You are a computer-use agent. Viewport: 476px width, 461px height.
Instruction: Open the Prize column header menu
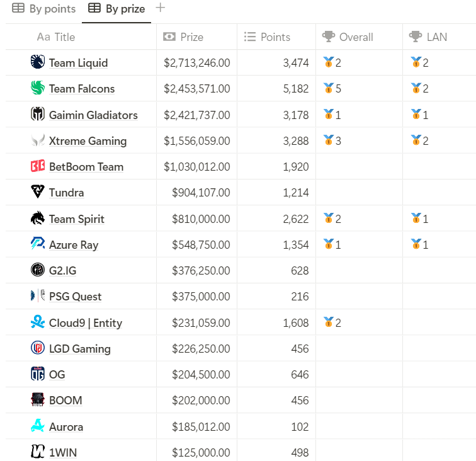tap(196, 37)
